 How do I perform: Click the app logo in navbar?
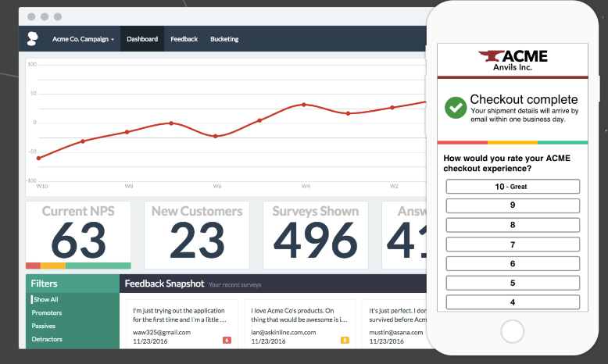(x=33, y=39)
